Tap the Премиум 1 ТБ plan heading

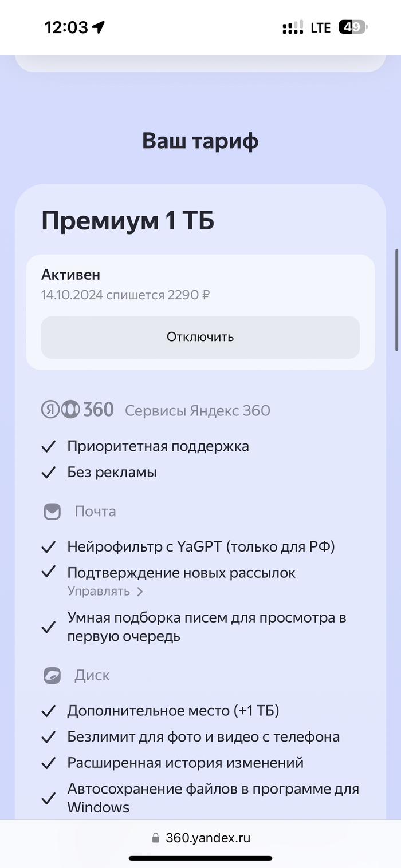[x=128, y=221]
